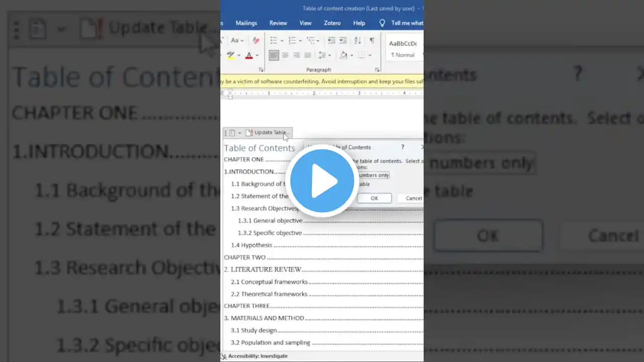Open the shading color dropdown arrow
This screenshot has height=362, width=644.
coord(351,55)
